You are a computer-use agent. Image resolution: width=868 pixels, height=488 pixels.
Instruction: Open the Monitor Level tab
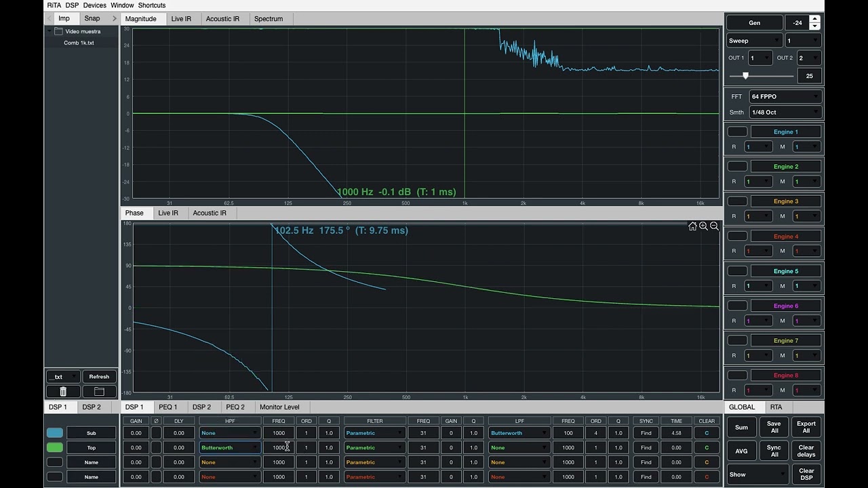(x=279, y=407)
